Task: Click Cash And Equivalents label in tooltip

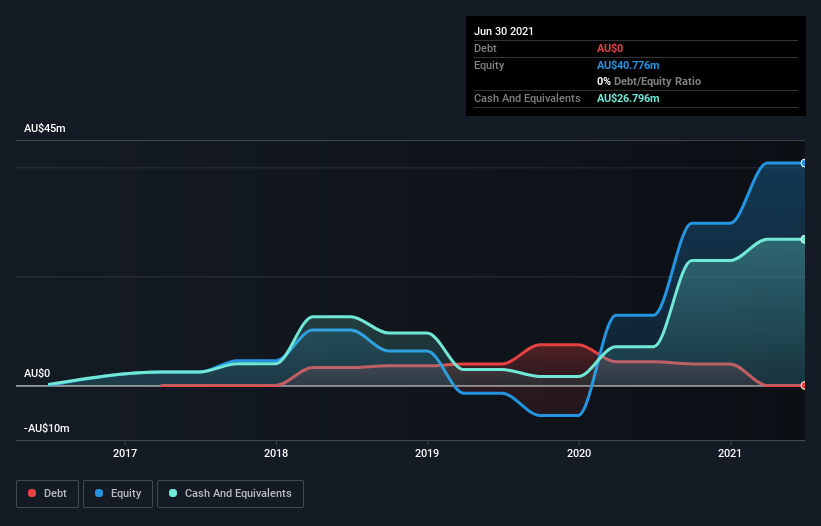Action: [527, 98]
